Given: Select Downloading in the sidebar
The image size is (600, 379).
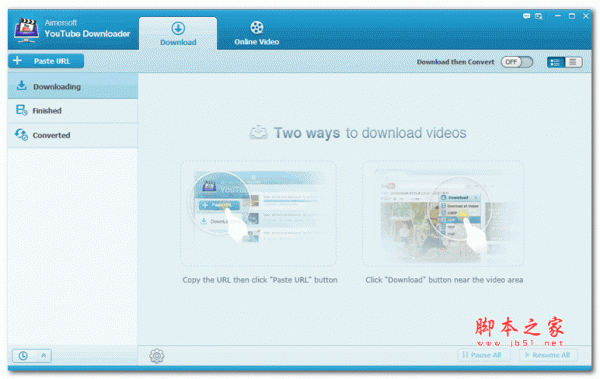Looking at the screenshot, I should click(x=73, y=87).
